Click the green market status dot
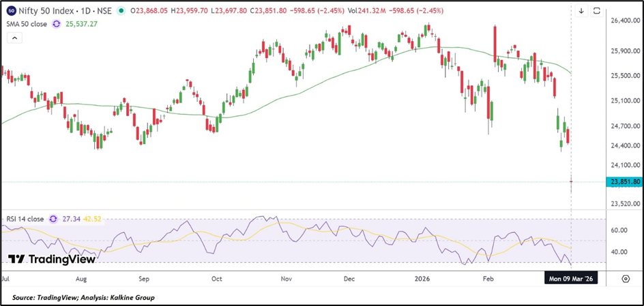The width and height of the screenshot is (644, 306). point(121,11)
